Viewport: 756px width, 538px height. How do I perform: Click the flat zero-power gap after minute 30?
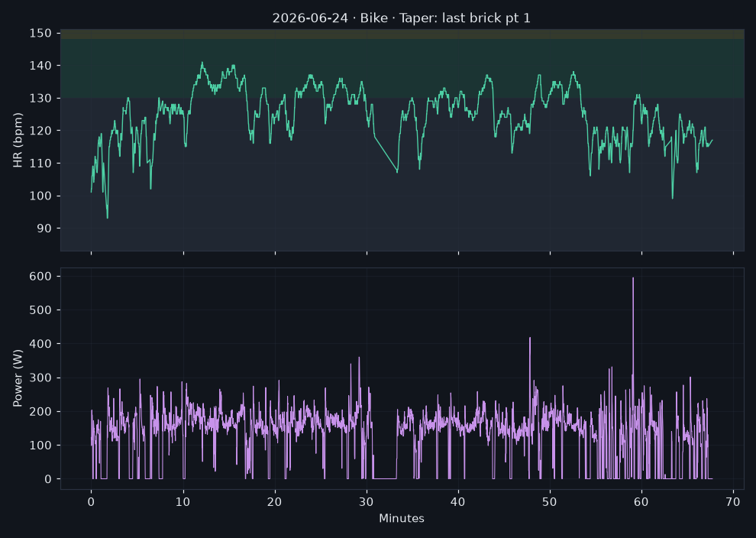pos(385,478)
